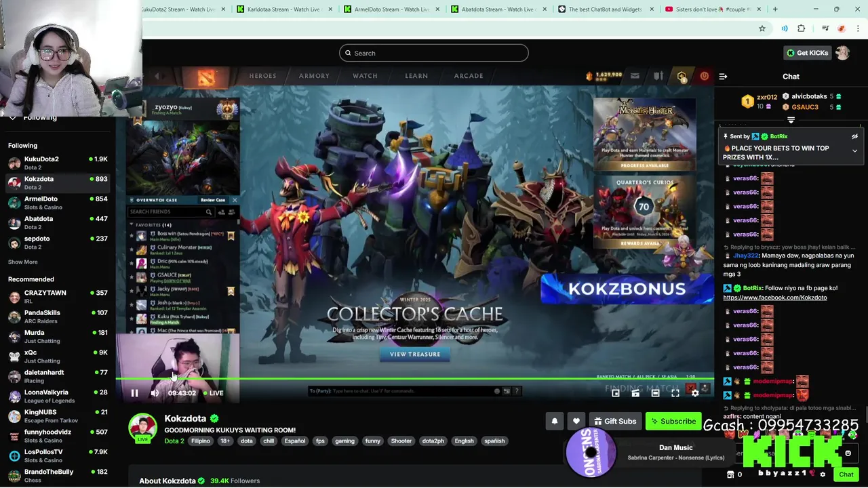This screenshot has width=868, height=488.
Task: Open the user profile avatar menu
Action: click(843, 53)
